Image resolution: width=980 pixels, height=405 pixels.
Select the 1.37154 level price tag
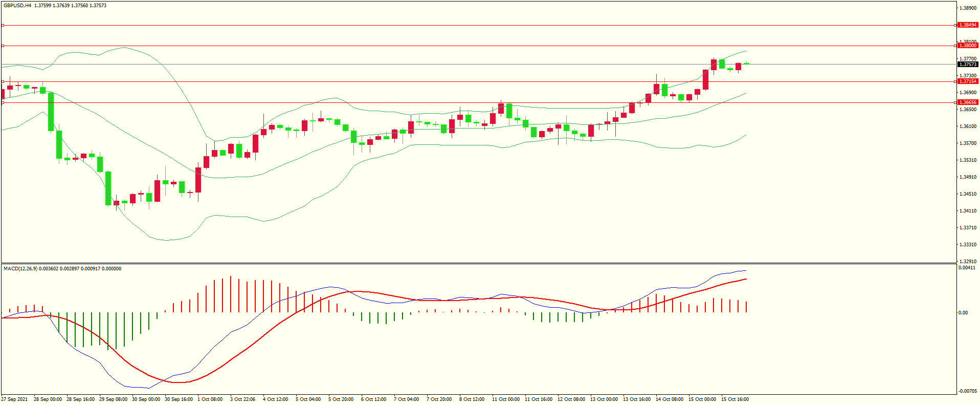point(967,81)
